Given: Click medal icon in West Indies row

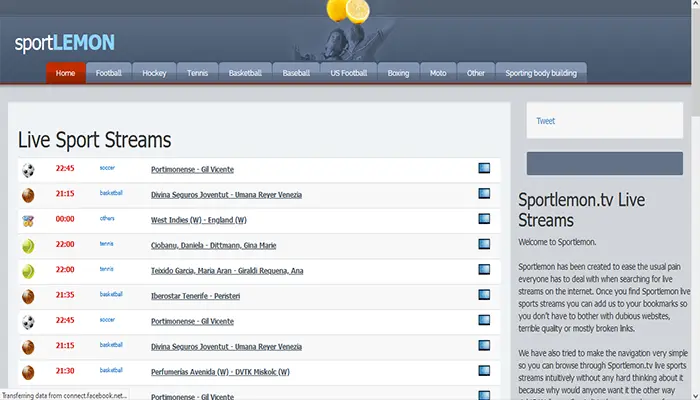Looking at the screenshot, I should click(x=28, y=221).
